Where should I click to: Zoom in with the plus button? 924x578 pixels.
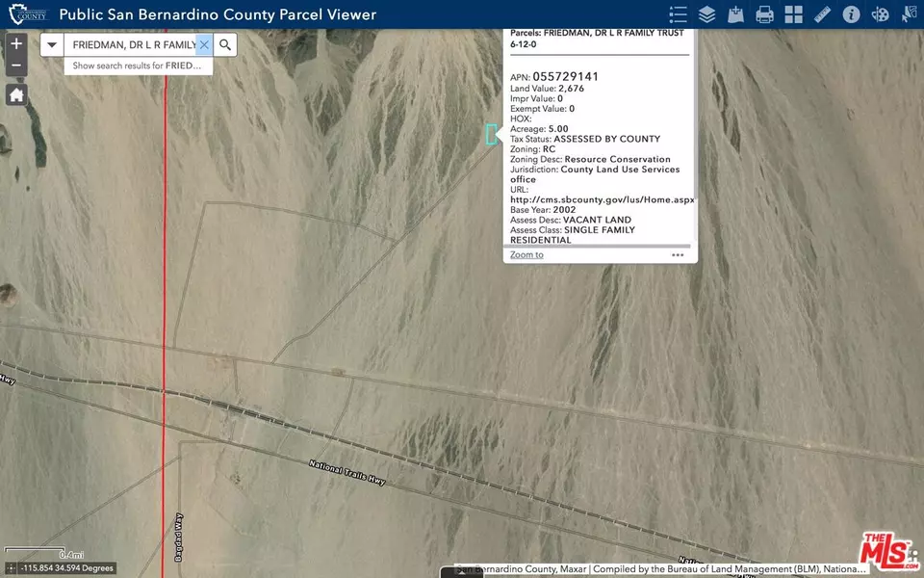[x=15, y=43]
